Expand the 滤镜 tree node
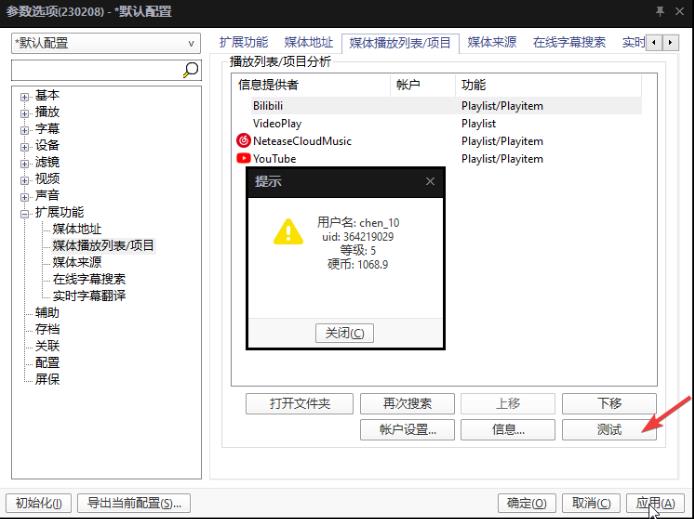This screenshot has width=694, height=519. pos(25,163)
